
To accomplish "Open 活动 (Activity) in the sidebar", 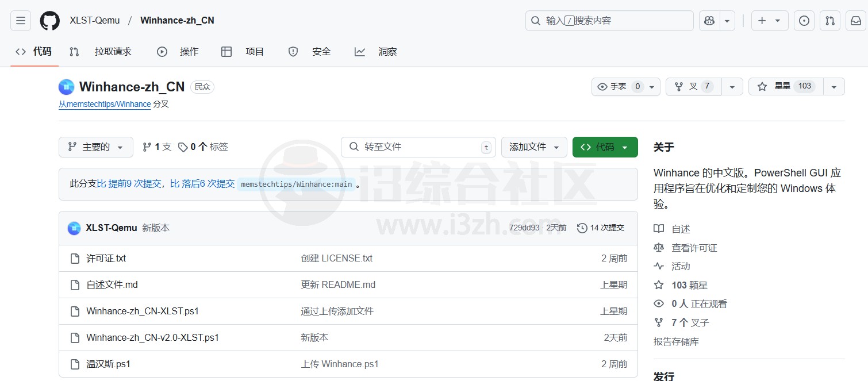I will coord(680,265).
